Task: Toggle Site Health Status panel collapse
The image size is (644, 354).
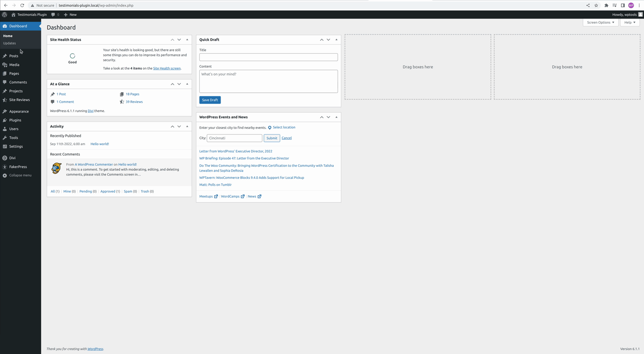Action: (187, 40)
